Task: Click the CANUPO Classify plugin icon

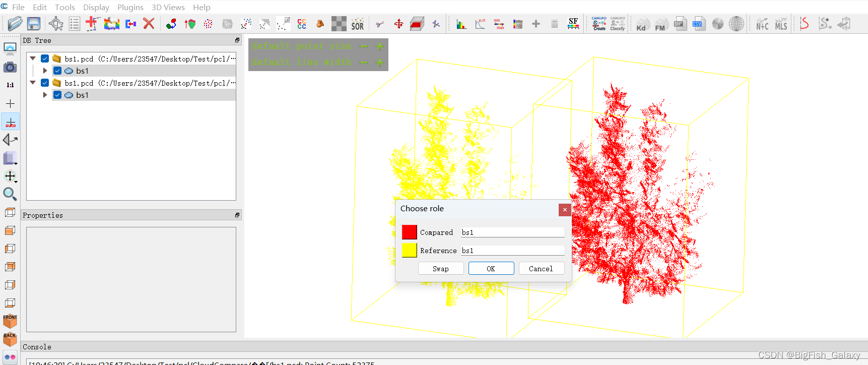Action: [x=618, y=24]
